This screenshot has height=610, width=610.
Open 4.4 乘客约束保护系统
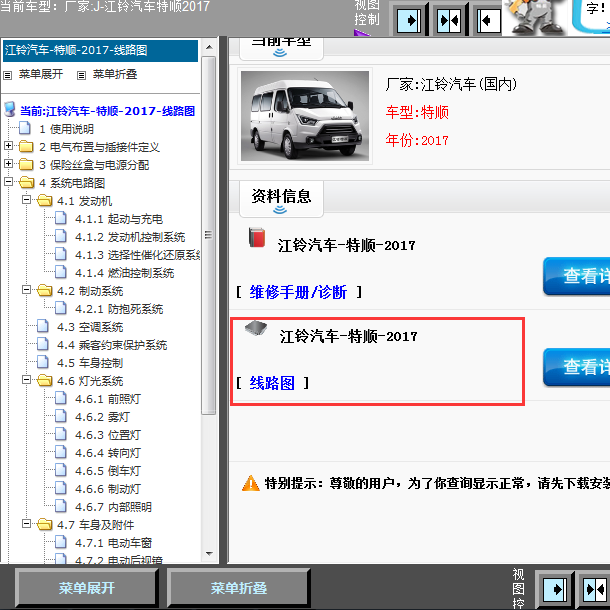(112, 345)
